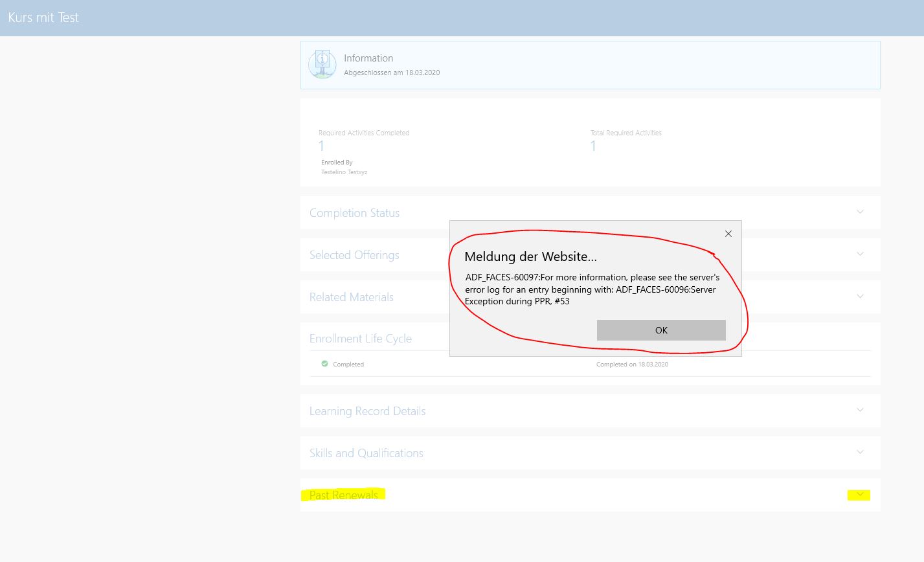Click the Selected Offerings heading text

click(354, 255)
